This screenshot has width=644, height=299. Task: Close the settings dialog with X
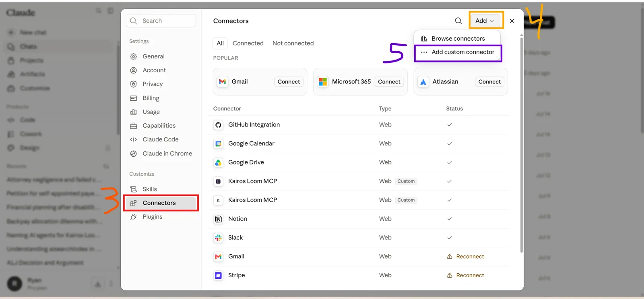tap(512, 21)
